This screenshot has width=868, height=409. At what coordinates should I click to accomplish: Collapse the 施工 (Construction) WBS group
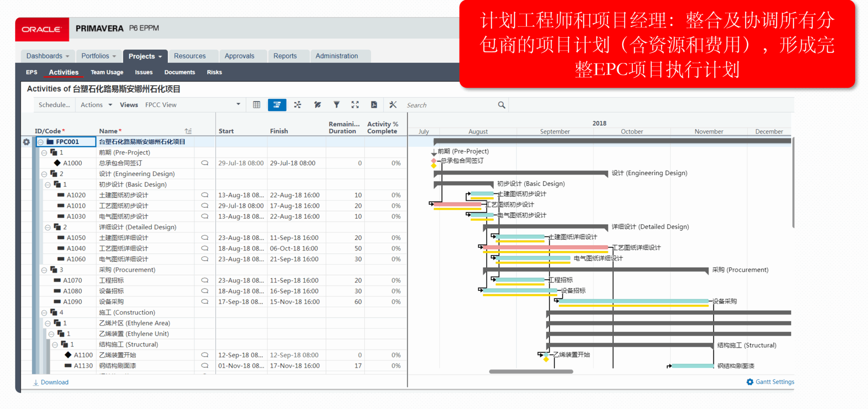44,313
